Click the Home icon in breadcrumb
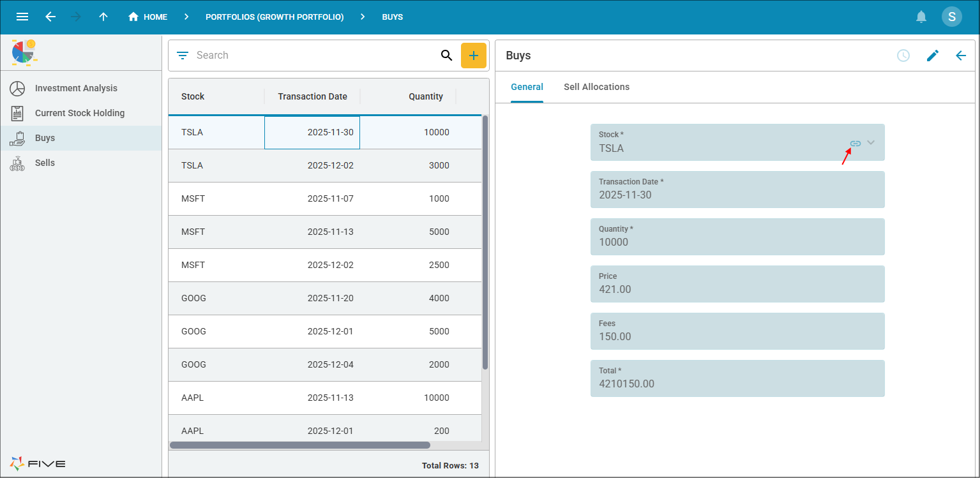This screenshot has height=478, width=980. click(133, 17)
